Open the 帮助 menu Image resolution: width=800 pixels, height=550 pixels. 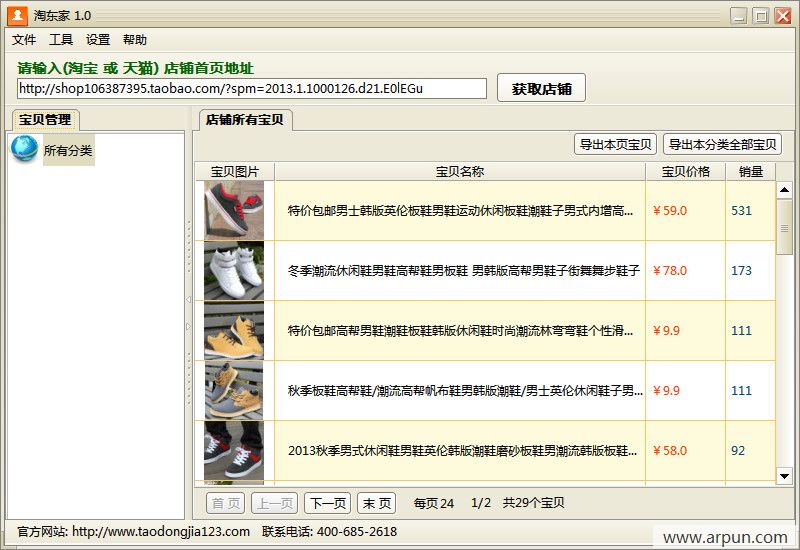click(135, 40)
